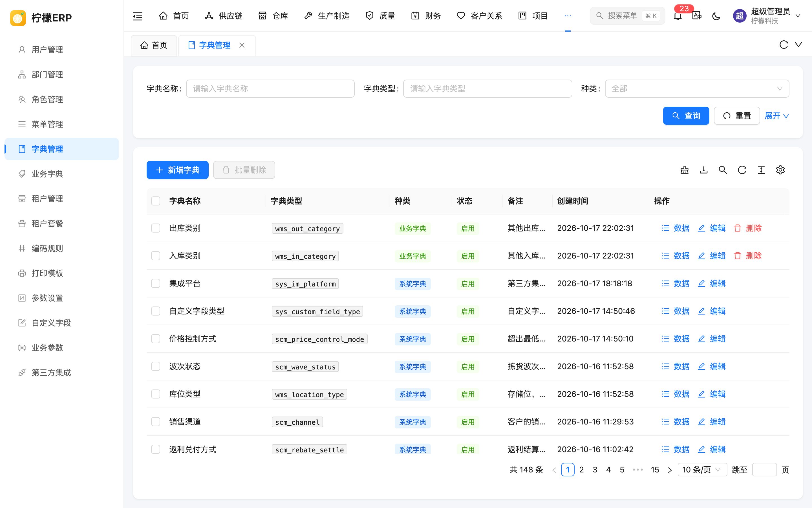Expand more search filters via 展开
The image size is (812, 508).
[x=776, y=116]
